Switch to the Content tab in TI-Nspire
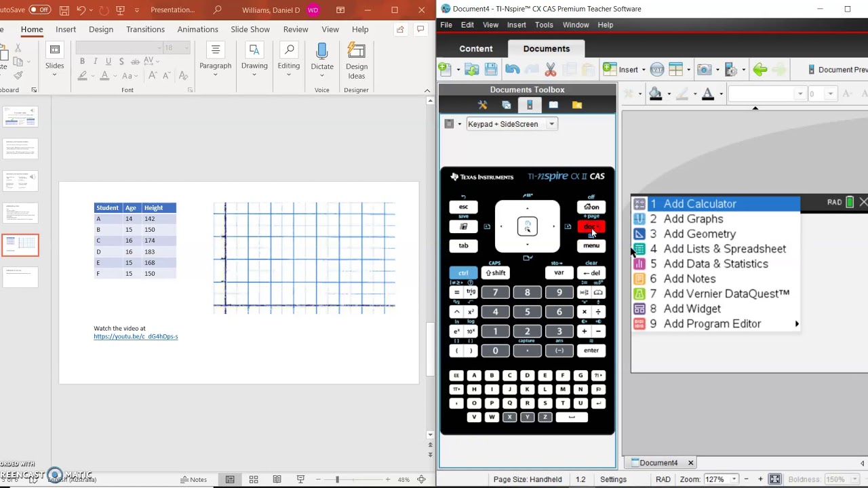Viewport: 868px width, 488px height. coord(476,49)
